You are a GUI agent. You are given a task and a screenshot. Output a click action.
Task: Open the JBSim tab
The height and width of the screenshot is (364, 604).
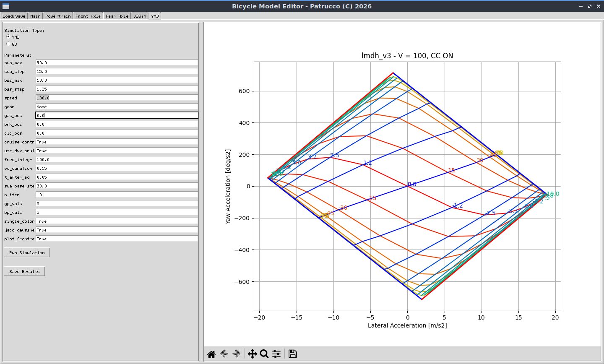140,16
